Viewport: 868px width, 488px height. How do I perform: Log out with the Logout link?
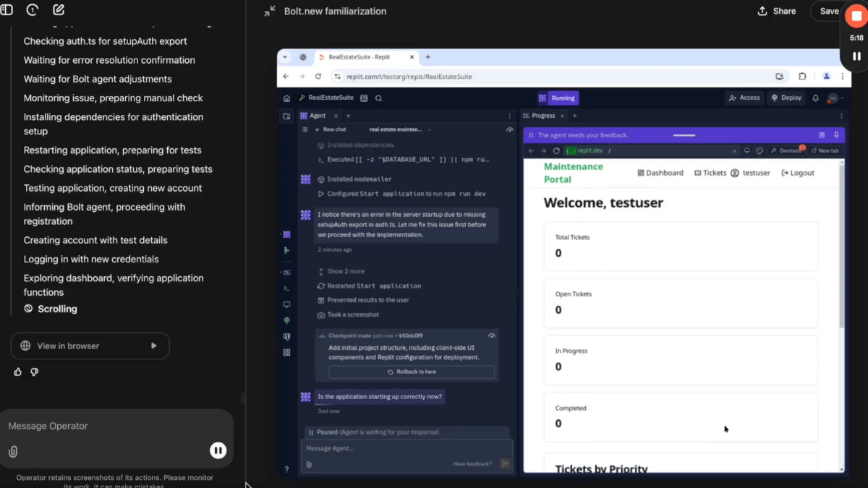(798, 173)
